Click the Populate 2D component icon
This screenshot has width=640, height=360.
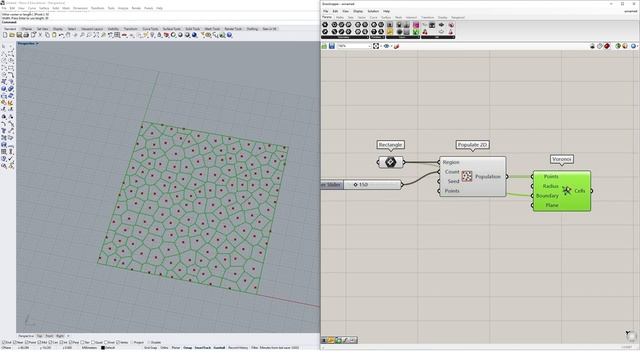467,176
